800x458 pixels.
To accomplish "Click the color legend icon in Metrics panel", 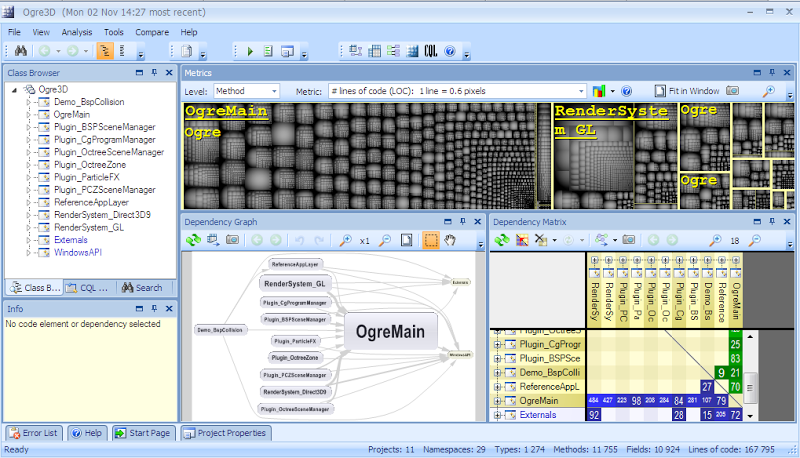I will pyautogui.click(x=599, y=91).
